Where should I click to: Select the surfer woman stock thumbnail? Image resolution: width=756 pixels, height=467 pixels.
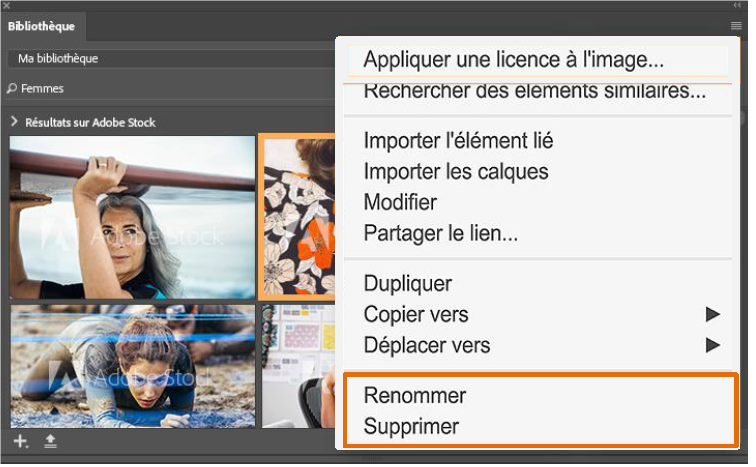click(133, 219)
